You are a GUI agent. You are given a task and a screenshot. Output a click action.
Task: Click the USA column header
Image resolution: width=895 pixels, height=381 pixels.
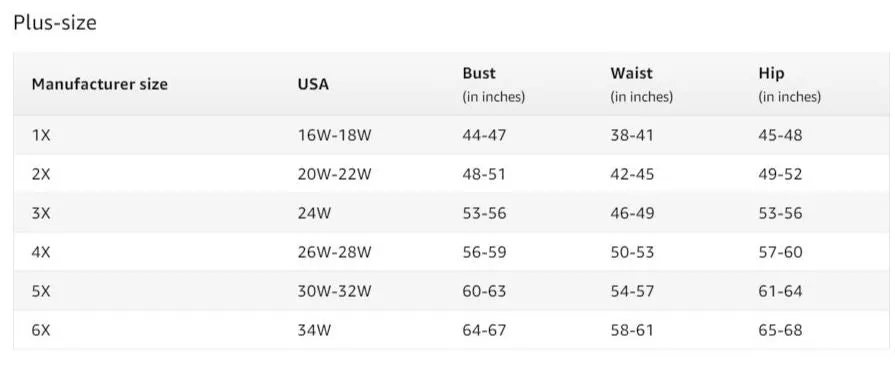point(313,85)
